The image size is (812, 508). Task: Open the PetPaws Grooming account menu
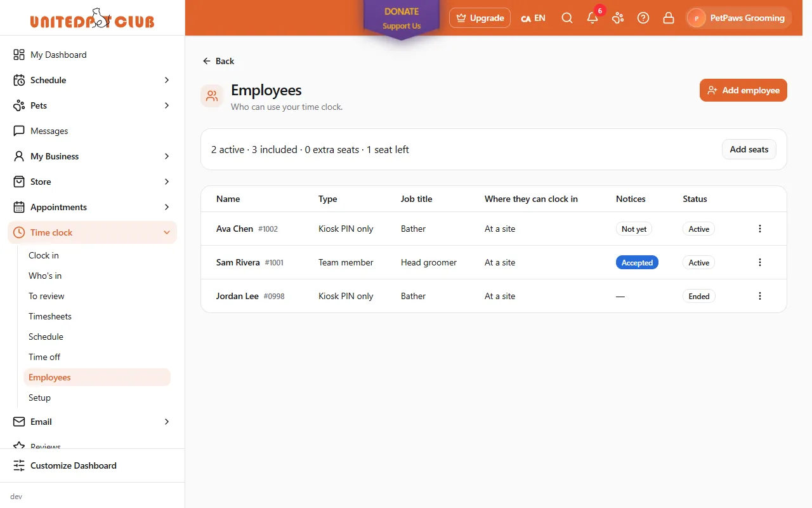(739, 18)
